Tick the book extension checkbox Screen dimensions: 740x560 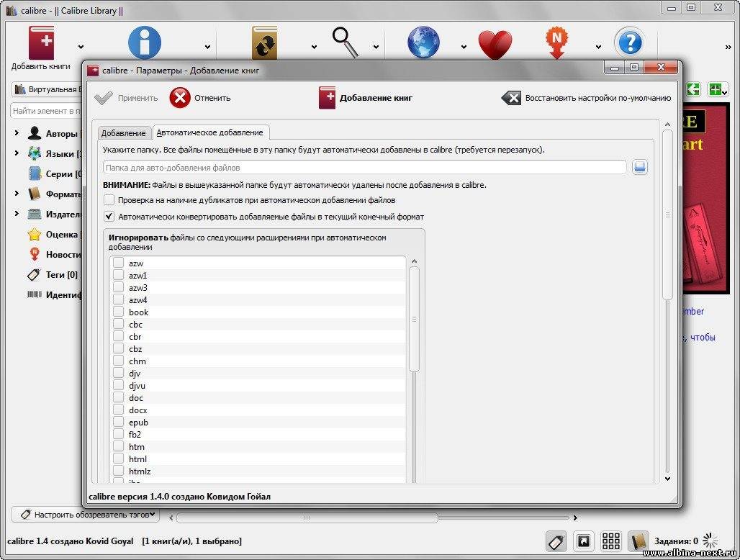pos(119,312)
